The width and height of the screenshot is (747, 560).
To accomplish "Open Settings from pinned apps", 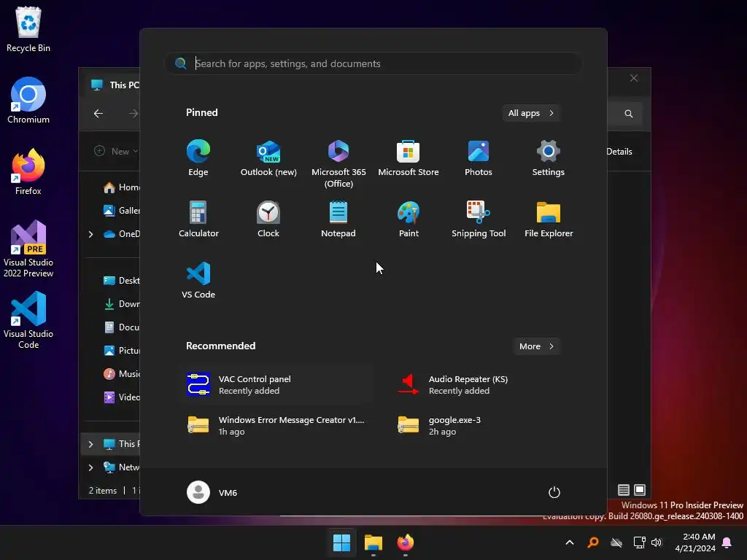I will pyautogui.click(x=549, y=158).
